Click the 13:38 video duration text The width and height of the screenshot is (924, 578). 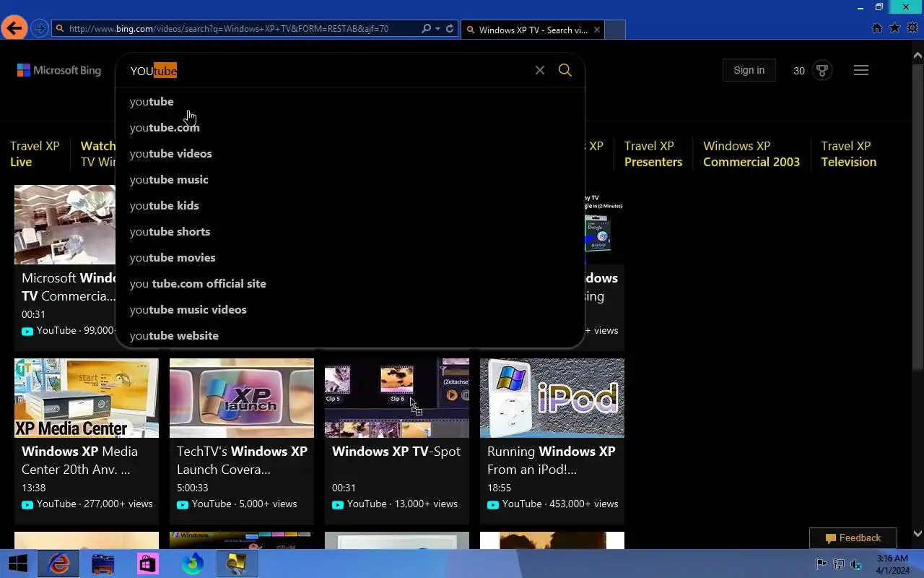click(33, 488)
